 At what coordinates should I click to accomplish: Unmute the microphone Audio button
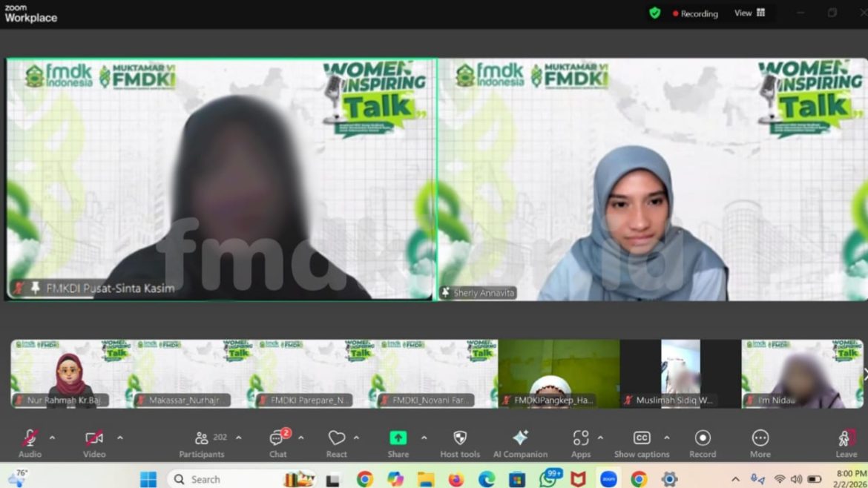tap(30, 438)
